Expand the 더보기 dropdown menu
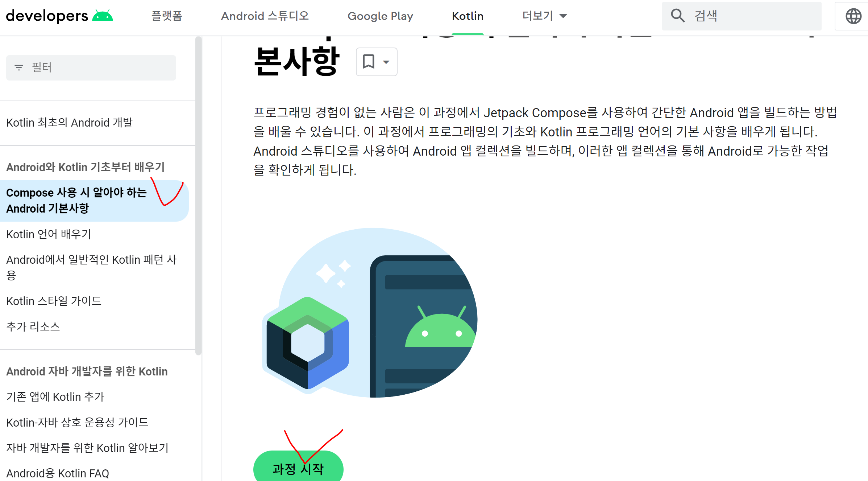Screen dimensions: 868x481 tap(544, 16)
